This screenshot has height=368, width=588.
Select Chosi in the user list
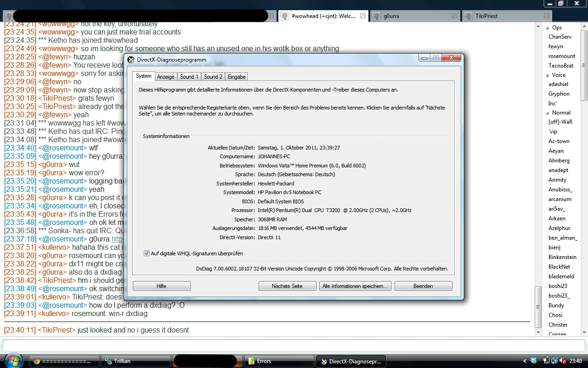pyautogui.click(x=555, y=315)
